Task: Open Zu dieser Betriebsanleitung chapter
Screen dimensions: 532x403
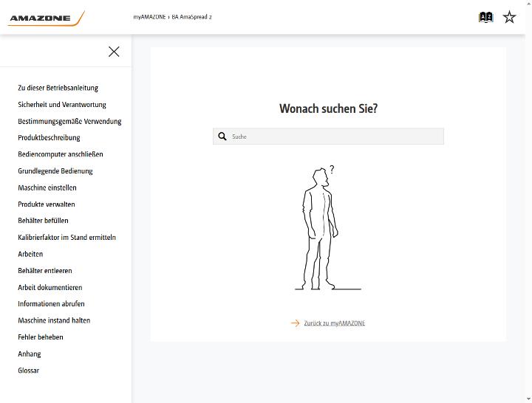Action: click(58, 88)
